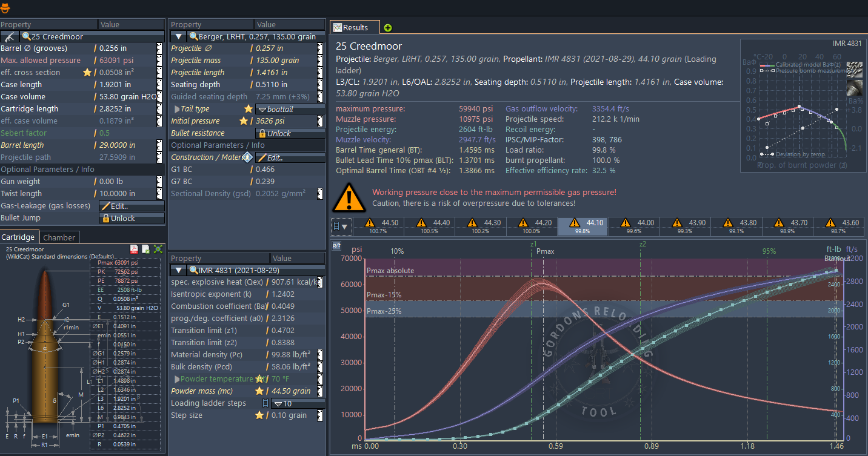Unlock the Bullet Jump parameter
868x456 pixels.
click(x=132, y=218)
